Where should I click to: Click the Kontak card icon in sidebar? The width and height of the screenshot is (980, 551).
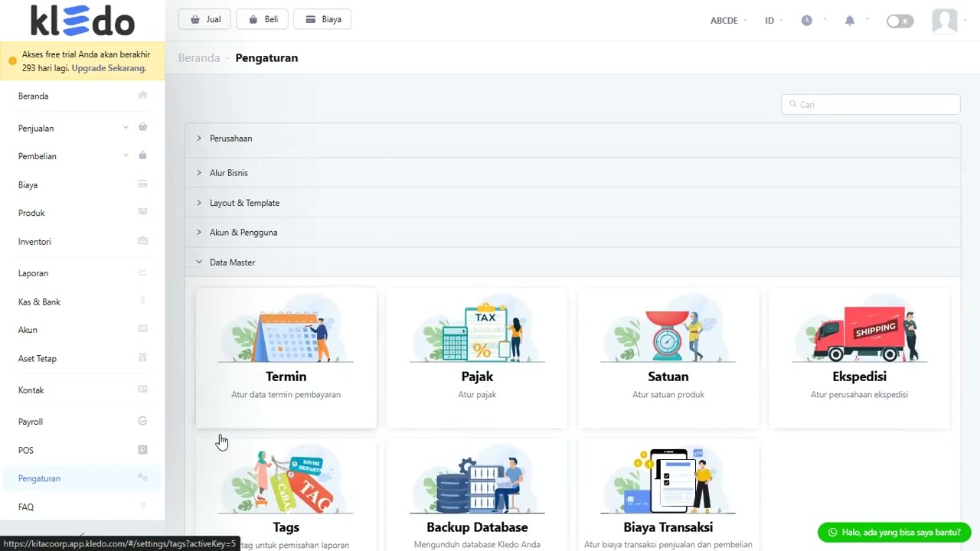point(142,390)
